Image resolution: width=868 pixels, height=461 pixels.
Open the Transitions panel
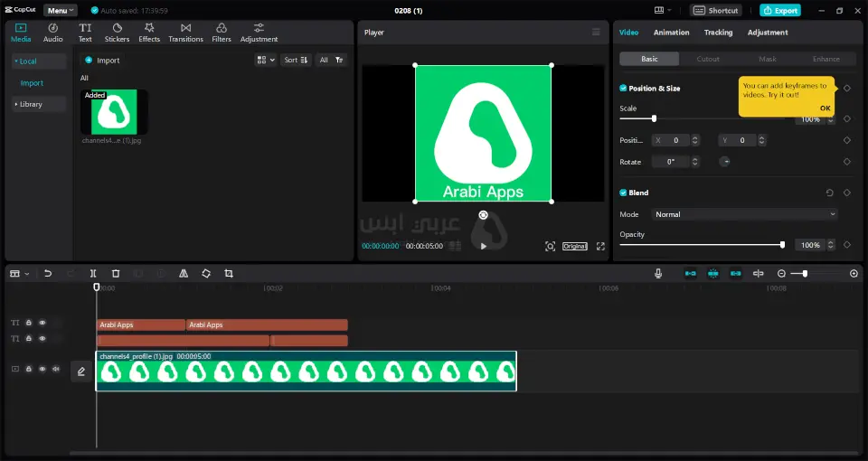coord(185,33)
